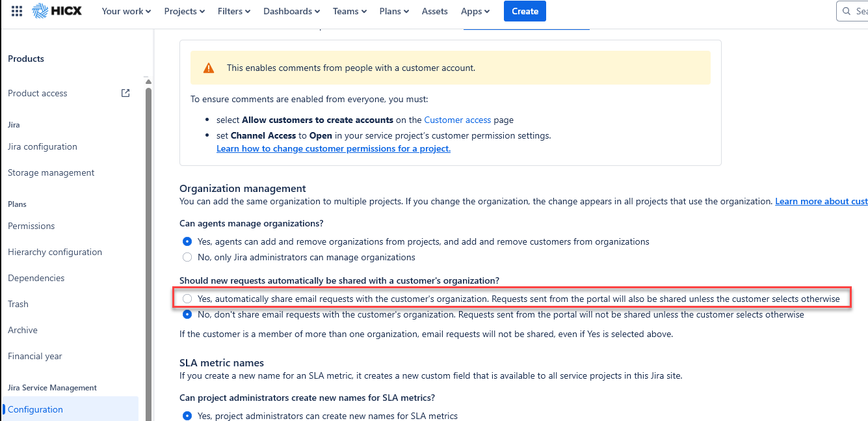Click the 'SLA metric names' heading
The height and width of the screenshot is (421, 868).
click(222, 362)
